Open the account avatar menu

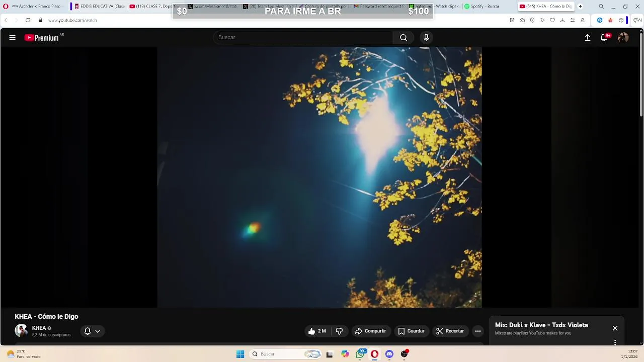click(623, 38)
